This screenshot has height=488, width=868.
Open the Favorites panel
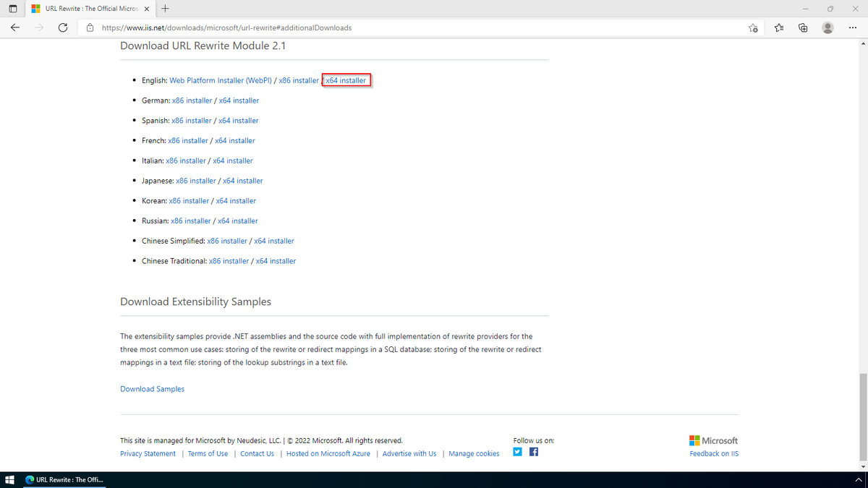[x=778, y=27]
